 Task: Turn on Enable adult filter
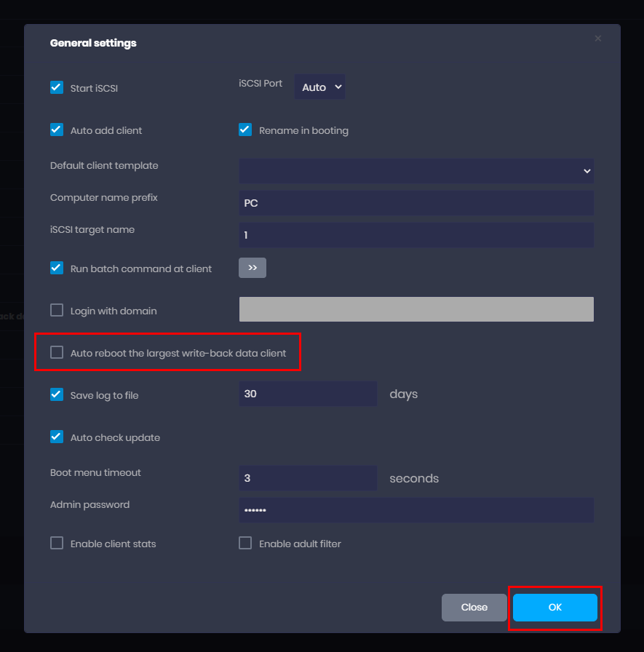tap(245, 544)
